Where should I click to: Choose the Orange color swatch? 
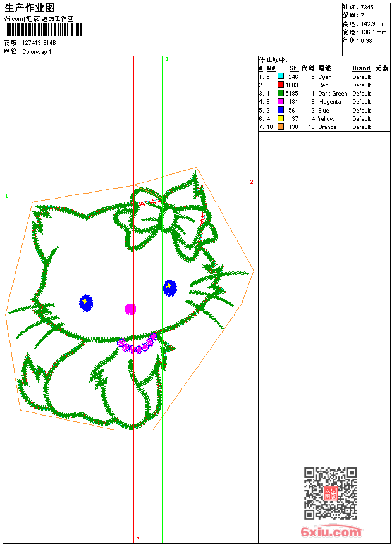(x=281, y=127)
